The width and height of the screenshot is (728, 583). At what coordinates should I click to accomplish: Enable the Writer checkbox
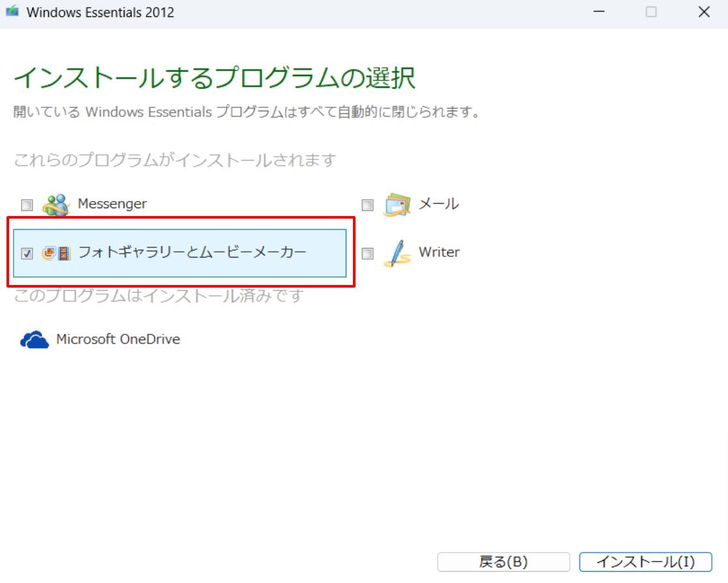coord(367,253)
